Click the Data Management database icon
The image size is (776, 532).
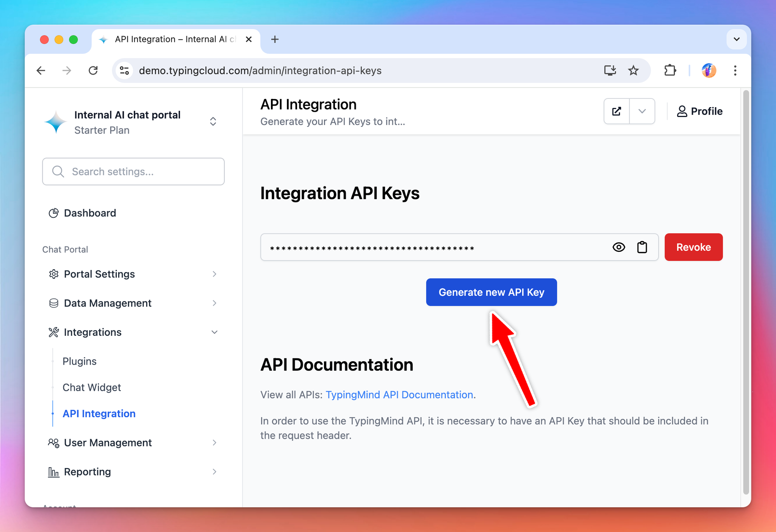pos(53,303)
